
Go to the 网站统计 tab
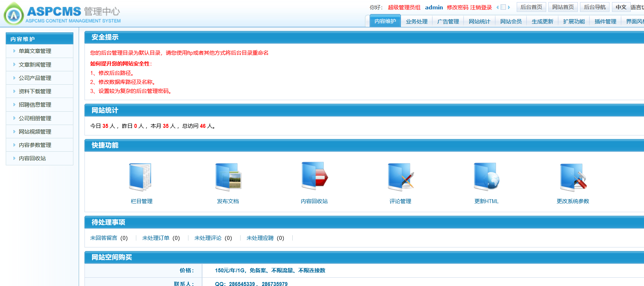(x=480, y=22)
